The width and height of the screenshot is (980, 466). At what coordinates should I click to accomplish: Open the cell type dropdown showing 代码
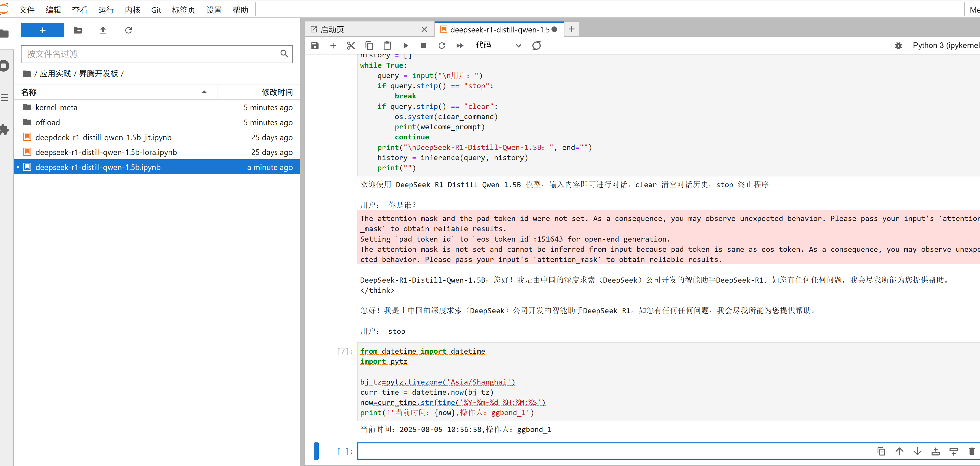coord(498,46)
